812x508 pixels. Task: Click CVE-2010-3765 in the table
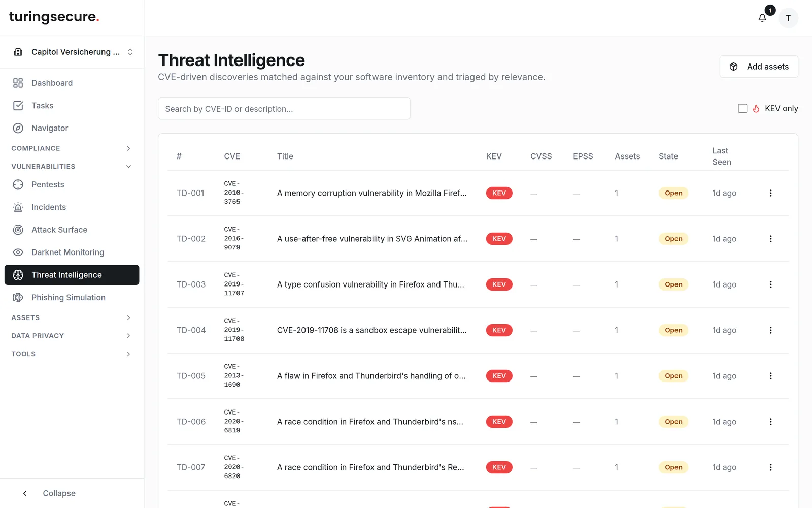pyautogui.click(x=234, y=193)
